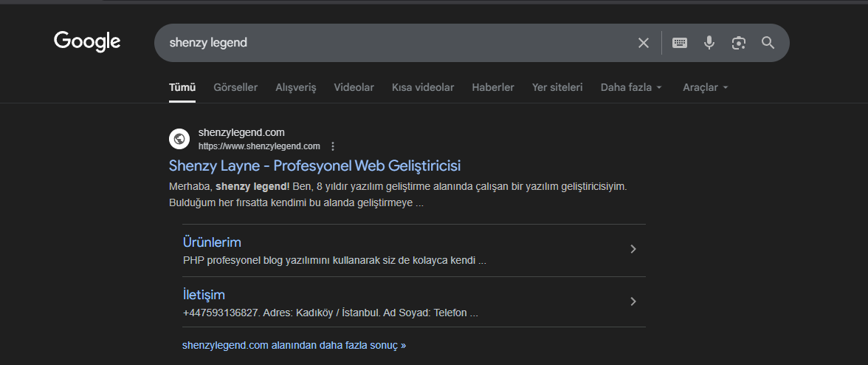The image size is (868, 365).
Task: Click the magnifying glass search button
Action: click(x=768, y=43)
